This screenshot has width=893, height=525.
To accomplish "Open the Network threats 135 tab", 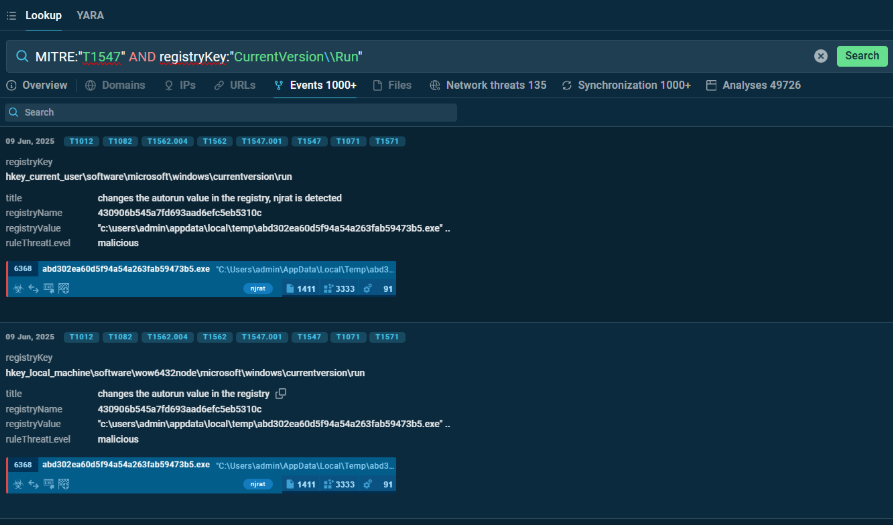I will point(488,86).
